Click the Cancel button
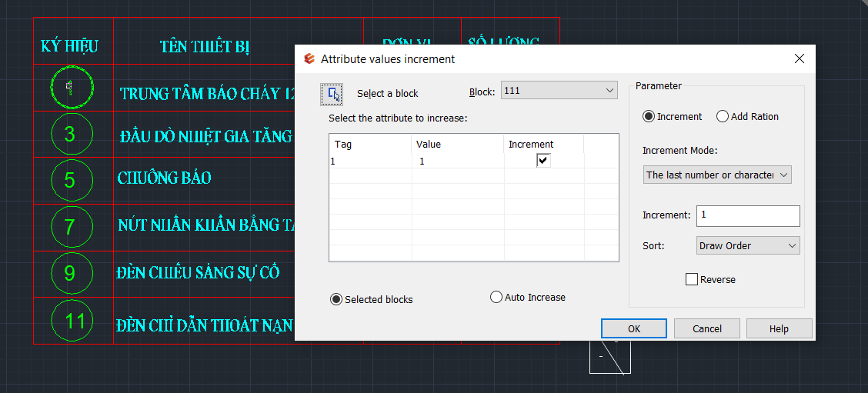Image resolution: width=868 pixels, height=393 pixels. point(706,328)
